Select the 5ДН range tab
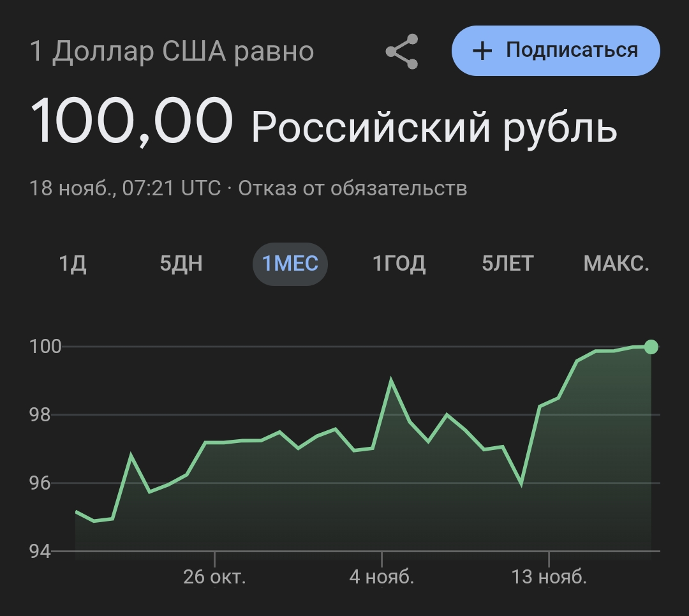The height and width of the screenshot is (616, 689). [x=181, y=263]
